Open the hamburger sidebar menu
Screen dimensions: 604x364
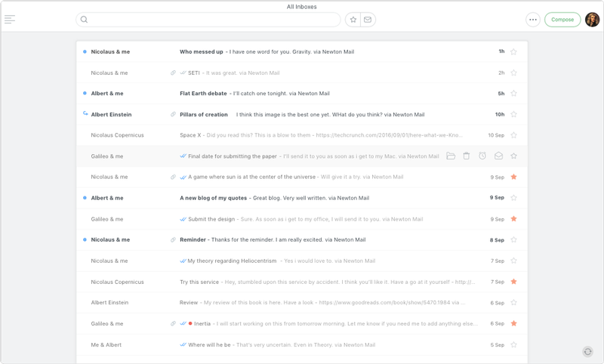(x=10, y=20)
